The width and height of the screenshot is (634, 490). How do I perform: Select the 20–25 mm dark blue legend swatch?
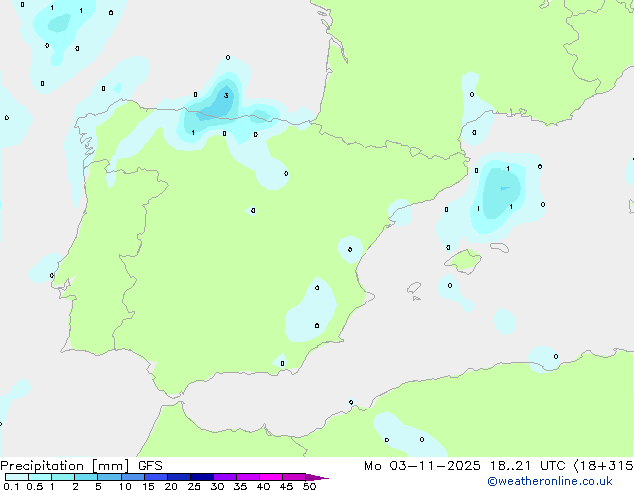coord(179,477)
